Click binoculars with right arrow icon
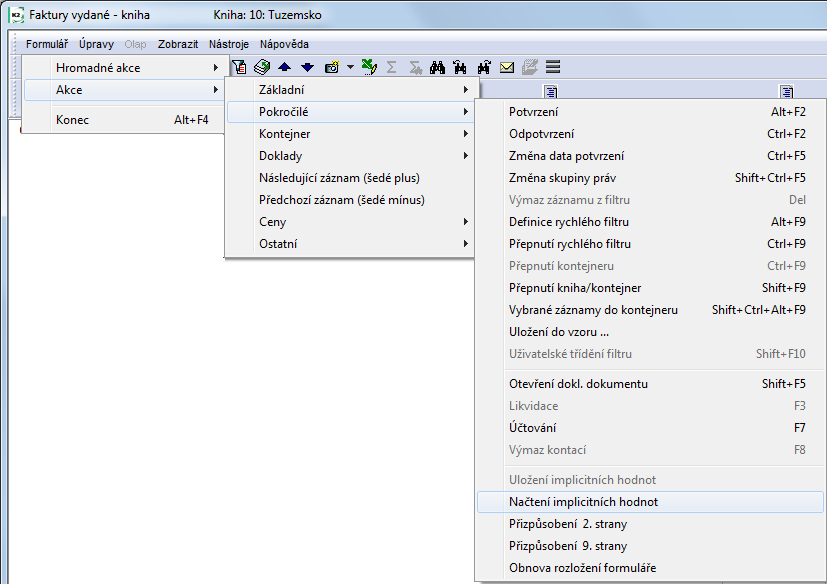 pos(484,67)
